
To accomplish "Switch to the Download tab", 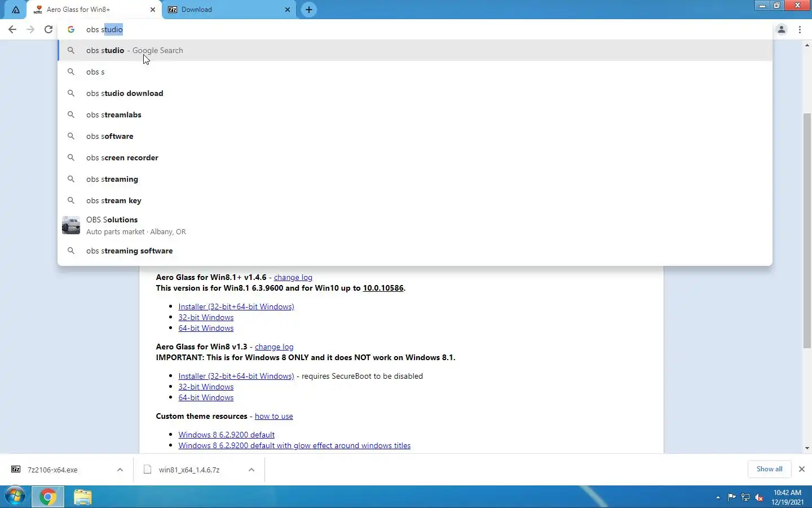I will coord(230,10).
